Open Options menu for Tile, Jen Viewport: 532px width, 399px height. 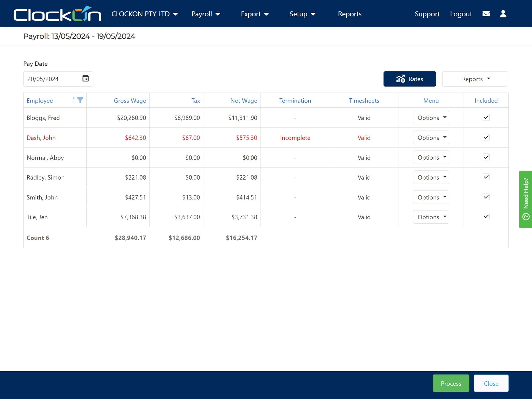pos(431,217)
